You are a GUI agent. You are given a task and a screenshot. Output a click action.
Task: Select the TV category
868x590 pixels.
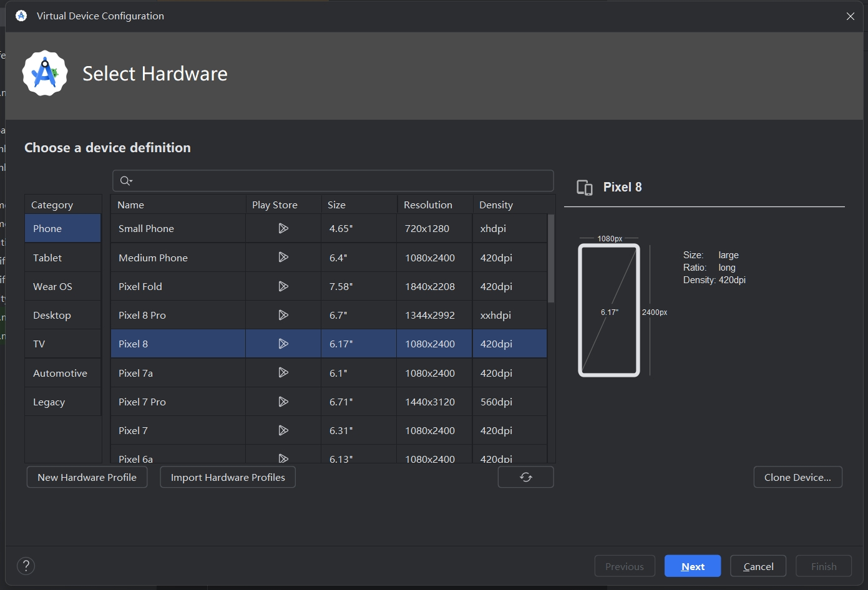pyautogui.click(x=62, y=344)
